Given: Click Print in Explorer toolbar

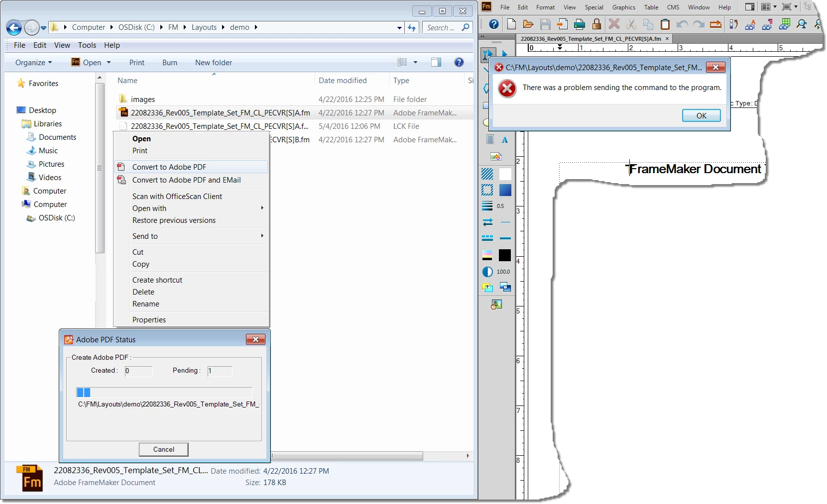Looking at the screenshot, I should click(136, 62).
